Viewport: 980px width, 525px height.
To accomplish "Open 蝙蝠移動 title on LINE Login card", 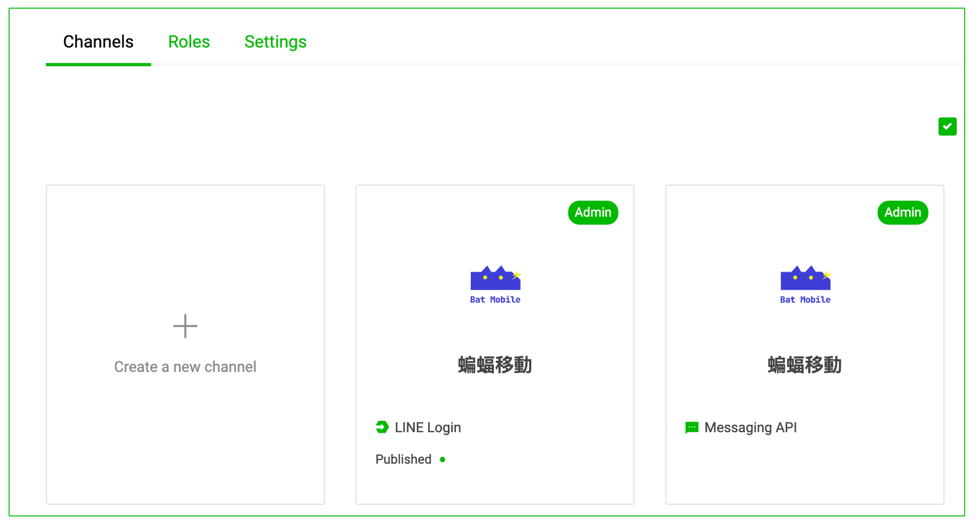I will point(495,365).
